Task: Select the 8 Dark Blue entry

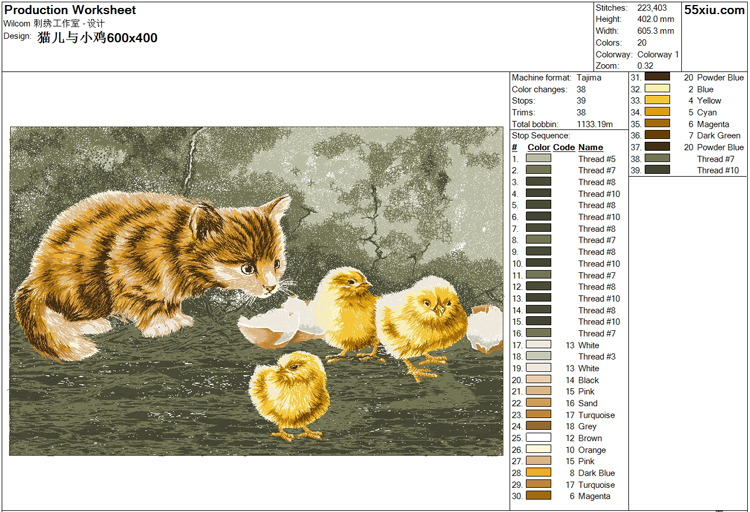Action: click(592, 473)
